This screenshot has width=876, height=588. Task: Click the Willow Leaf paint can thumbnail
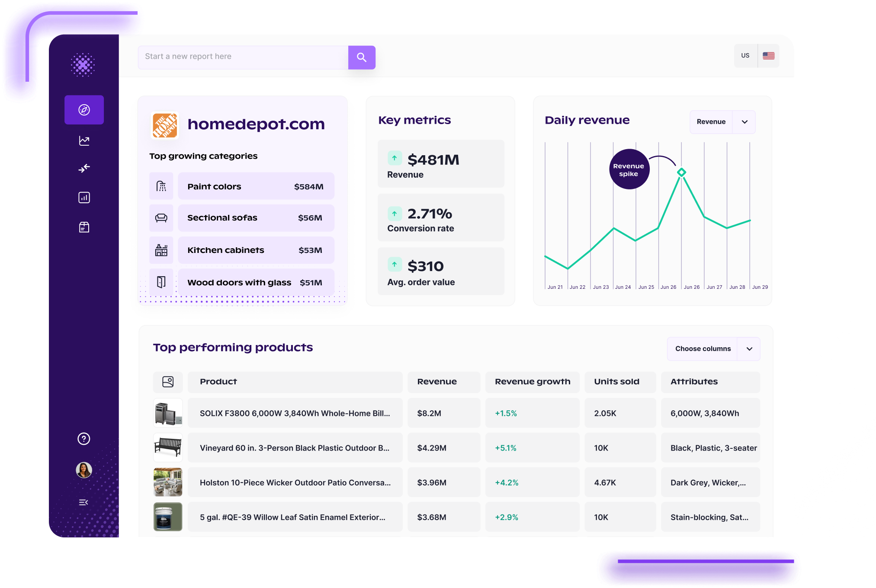[x=168, y=517]
